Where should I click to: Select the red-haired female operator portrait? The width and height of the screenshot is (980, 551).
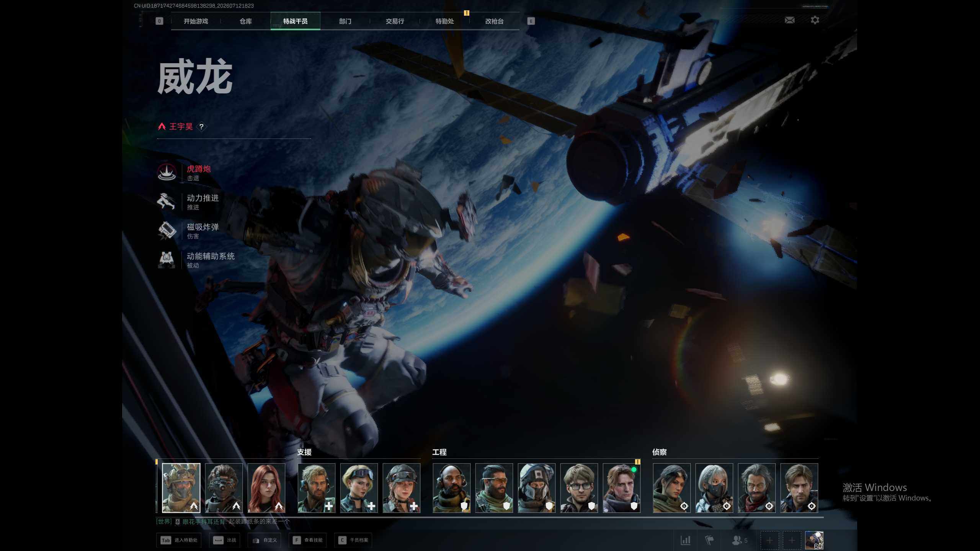coord(266,488)
